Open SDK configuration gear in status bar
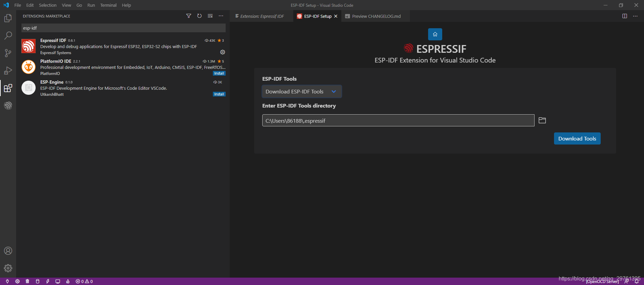 [17, 281]
